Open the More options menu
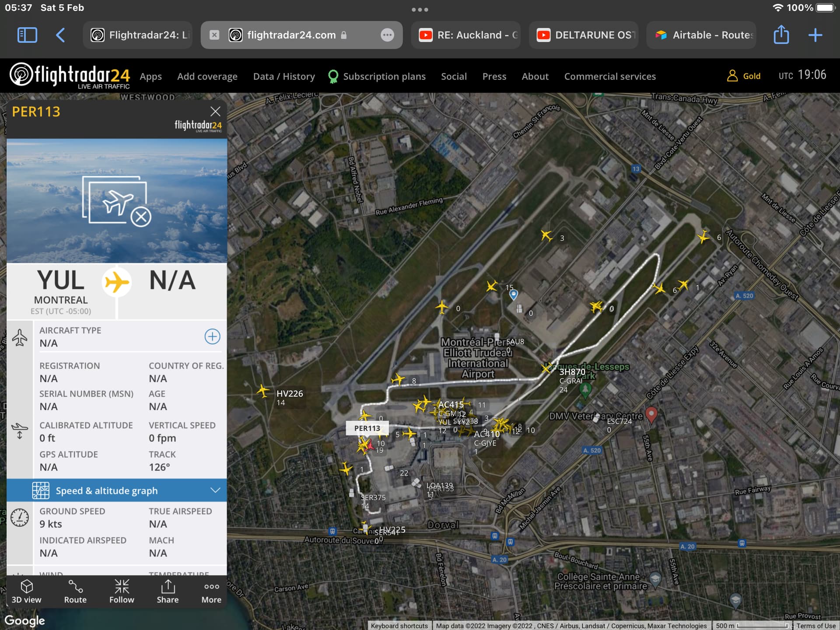840x630 pixels. [x=211, y=591]
